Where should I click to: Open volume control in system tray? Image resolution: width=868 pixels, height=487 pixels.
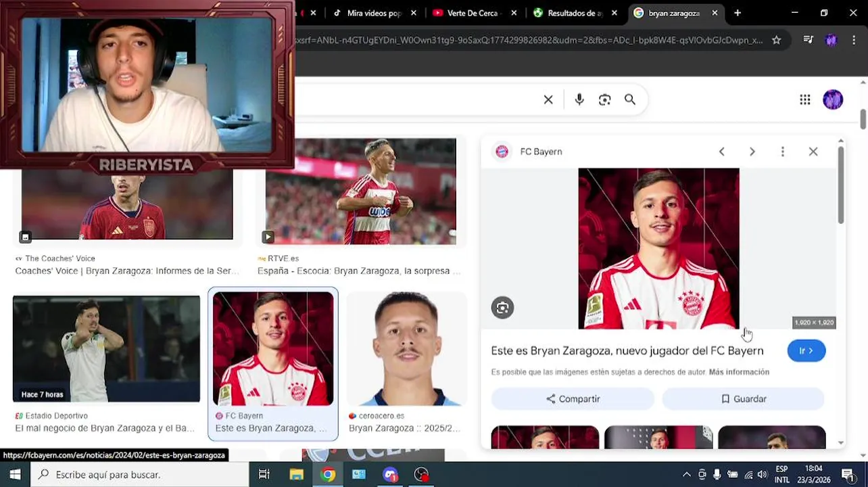point(762,475)
